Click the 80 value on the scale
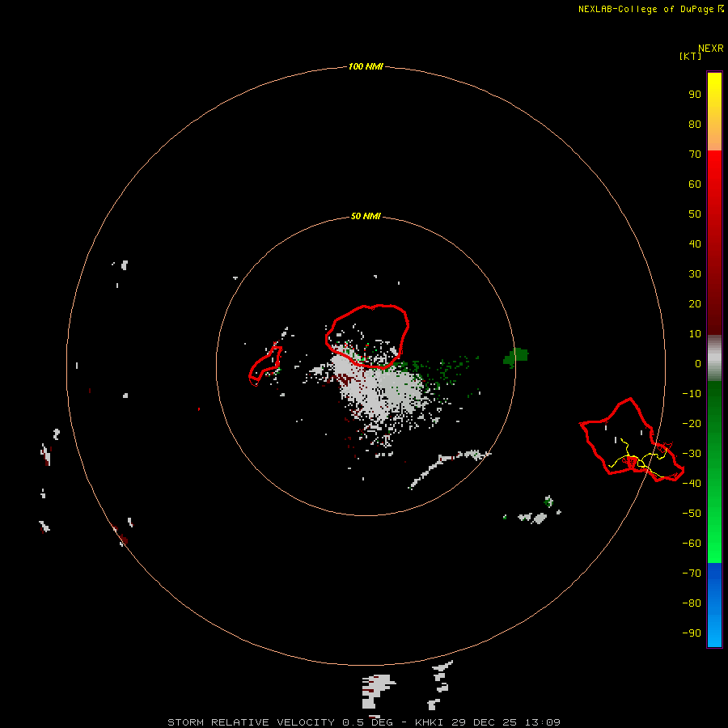This screenshot has width=728, height=728. click(695, 124)
